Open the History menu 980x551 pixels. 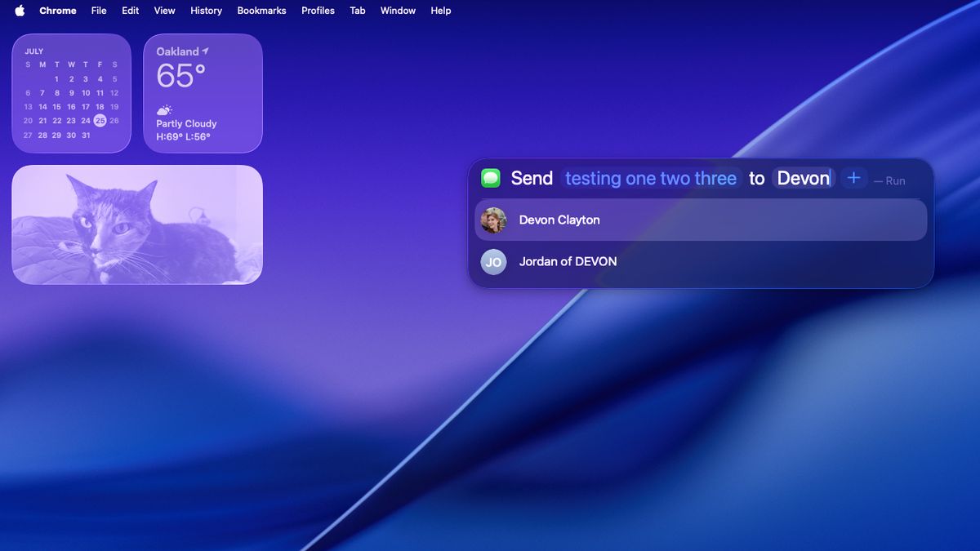(x=206, y=11)
